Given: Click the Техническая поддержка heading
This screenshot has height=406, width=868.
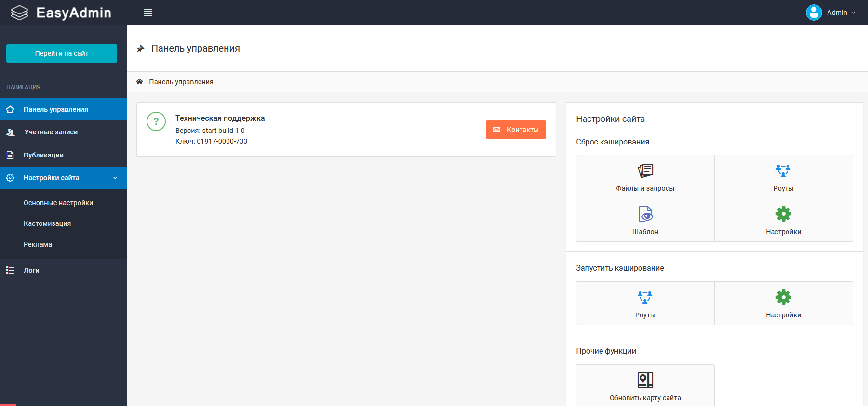Looking at the screenshot, I should [220, 118].
